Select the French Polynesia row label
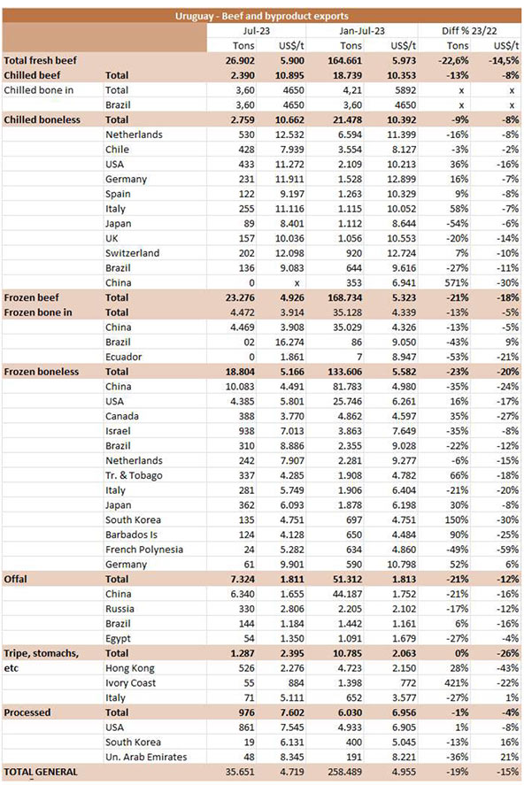532x785 pixels. 143,550
